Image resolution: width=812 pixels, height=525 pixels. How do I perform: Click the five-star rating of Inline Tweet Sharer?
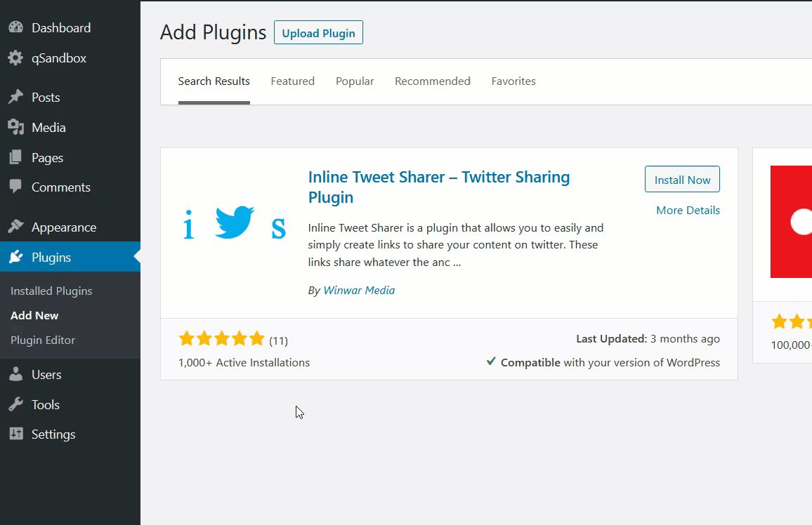222,338
